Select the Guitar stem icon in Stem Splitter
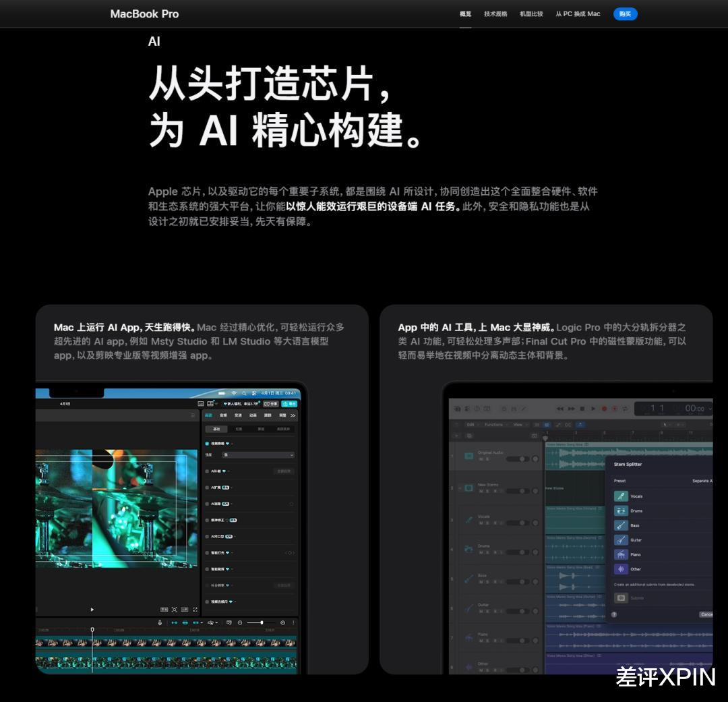Screen dimensions: 728x702 click(621, 540)
